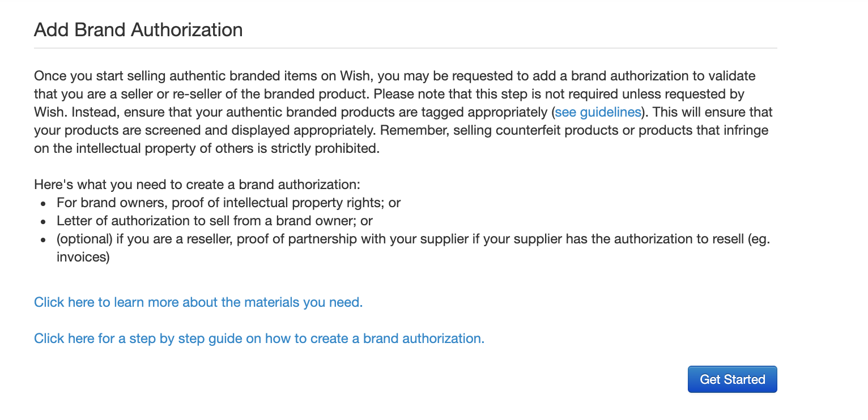
Task: Open step by step guide link
Action: [259, 338]
